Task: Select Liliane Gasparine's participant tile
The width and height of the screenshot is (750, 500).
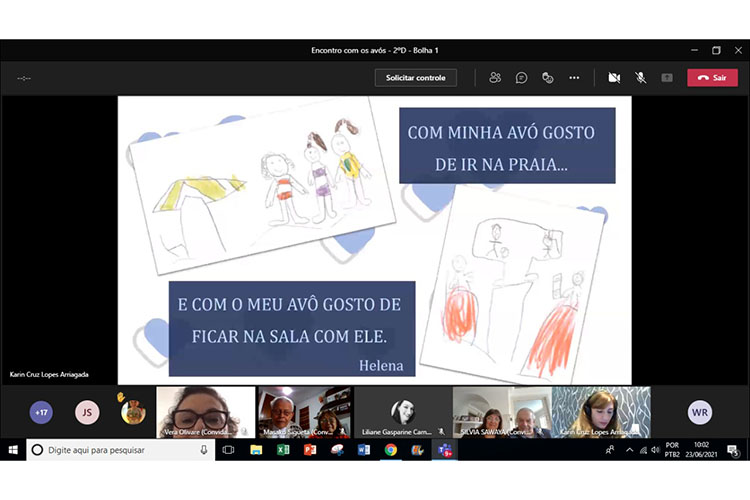Action: [x=403, y=412]
